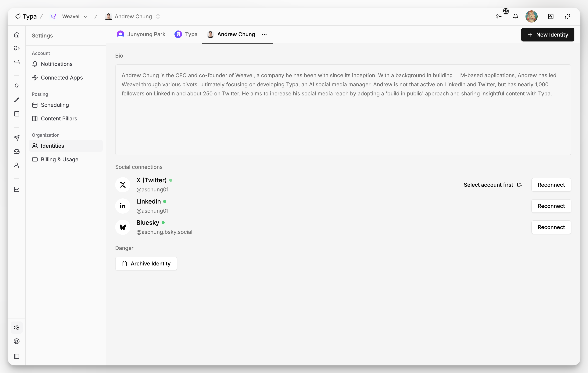Screen dimensions: 588x373
Task: Select the Andrew Chung identity tab
Action: [x=231, y=34]
